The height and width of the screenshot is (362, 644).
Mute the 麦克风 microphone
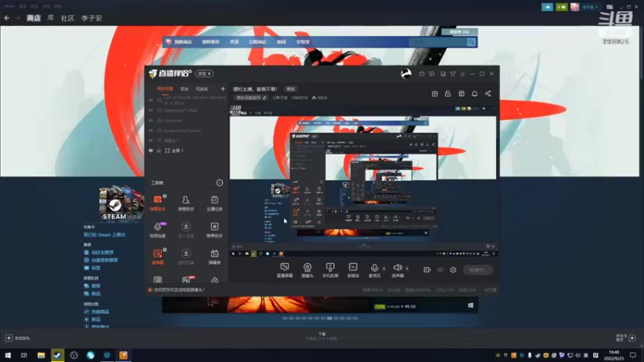tap(374, 270)
